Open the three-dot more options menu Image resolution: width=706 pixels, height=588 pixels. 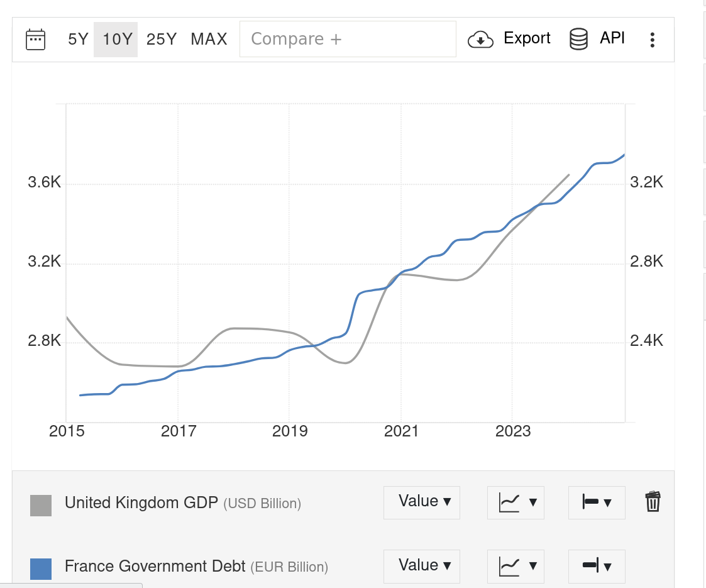pos(653,40)
